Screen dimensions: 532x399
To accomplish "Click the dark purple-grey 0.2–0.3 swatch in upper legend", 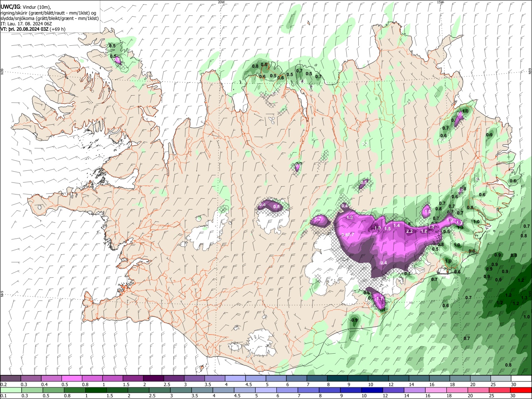I will 10,378.
